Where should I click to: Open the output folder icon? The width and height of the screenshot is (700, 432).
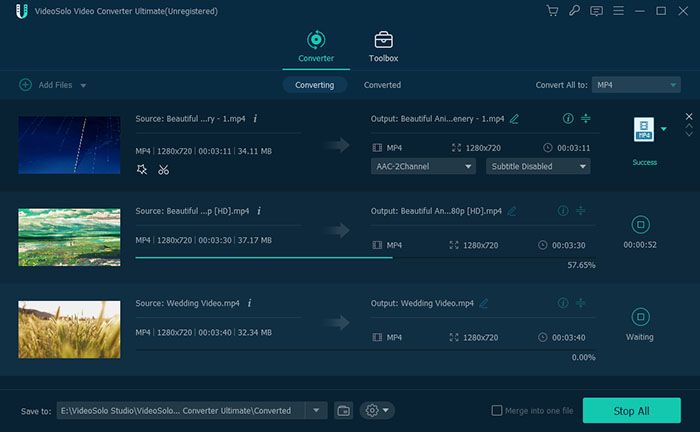343,411
